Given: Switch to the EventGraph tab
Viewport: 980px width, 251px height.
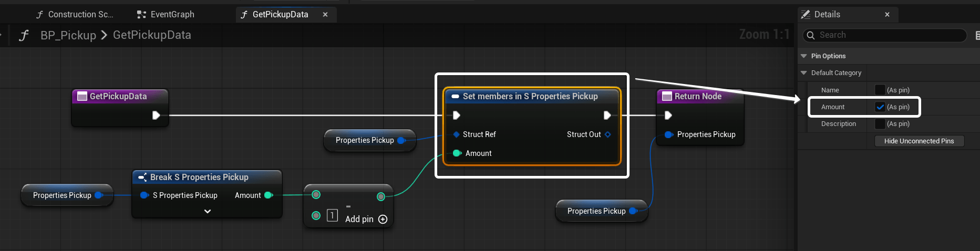Looking at the screenshot, I should pos(166,15).
